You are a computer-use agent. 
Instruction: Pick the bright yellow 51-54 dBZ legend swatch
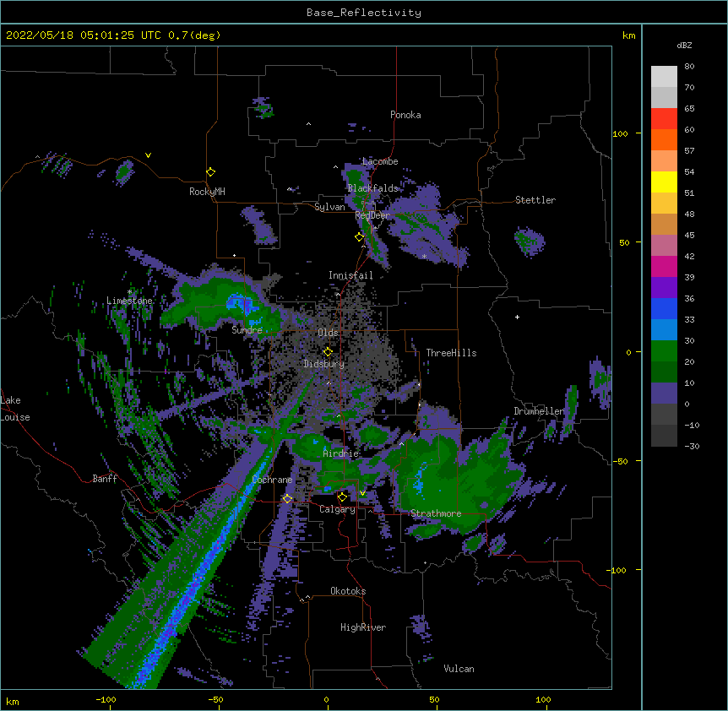pos(664,182)
